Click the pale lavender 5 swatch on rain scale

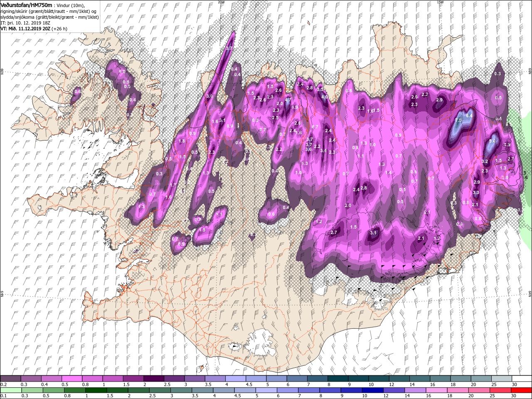[x=266, y=390]
